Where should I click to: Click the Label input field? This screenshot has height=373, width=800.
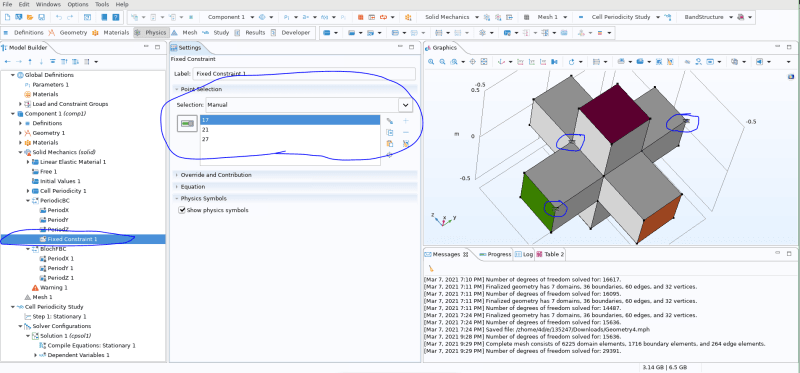point(304,73)
